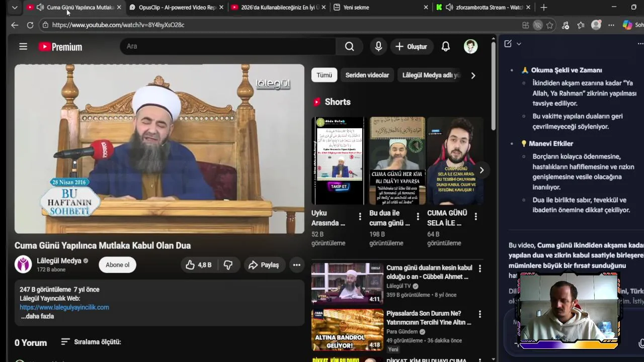
Task: Click the YouTube search input field
Action: (x=228, y=46)
